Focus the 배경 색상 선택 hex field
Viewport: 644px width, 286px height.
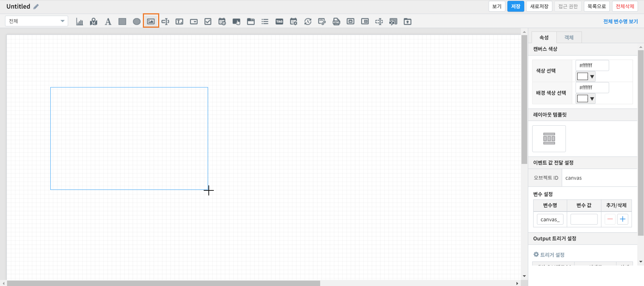[x=592, y=88]
